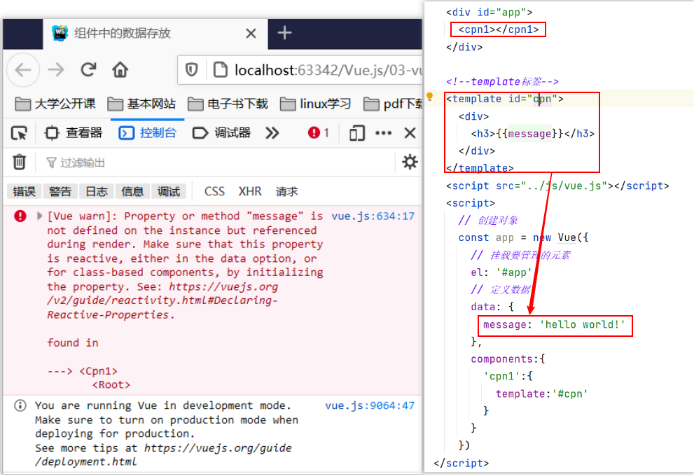Click the el: '#app' code line
This screenshot has height=476, width=694.
501,272
